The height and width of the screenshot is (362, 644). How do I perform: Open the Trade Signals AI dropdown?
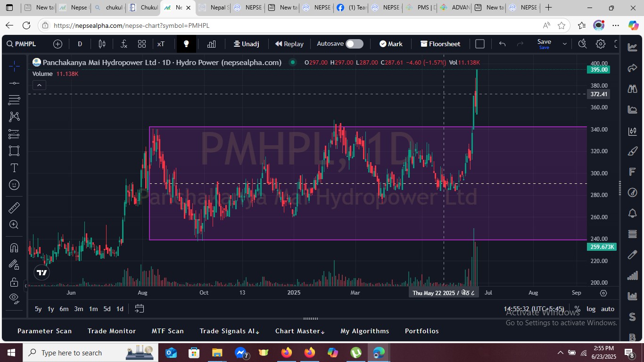point(230,331)
